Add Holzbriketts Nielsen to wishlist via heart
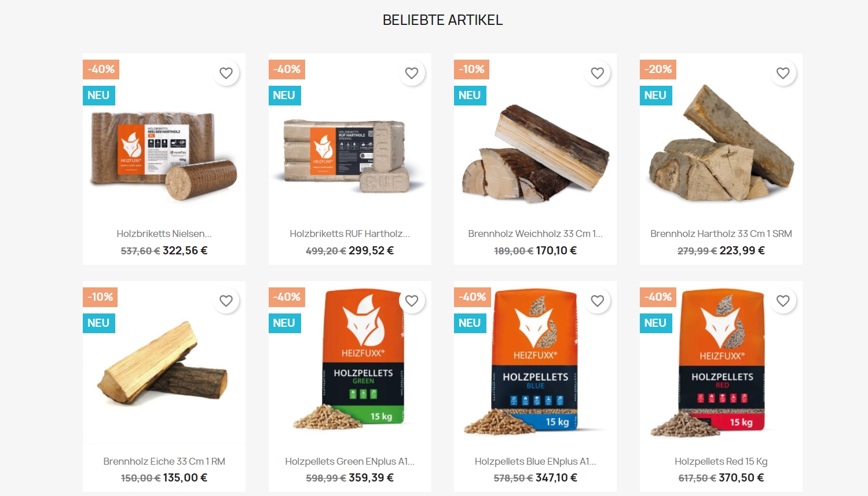Screen dimensions: 868x496 [x=226, y=73]
